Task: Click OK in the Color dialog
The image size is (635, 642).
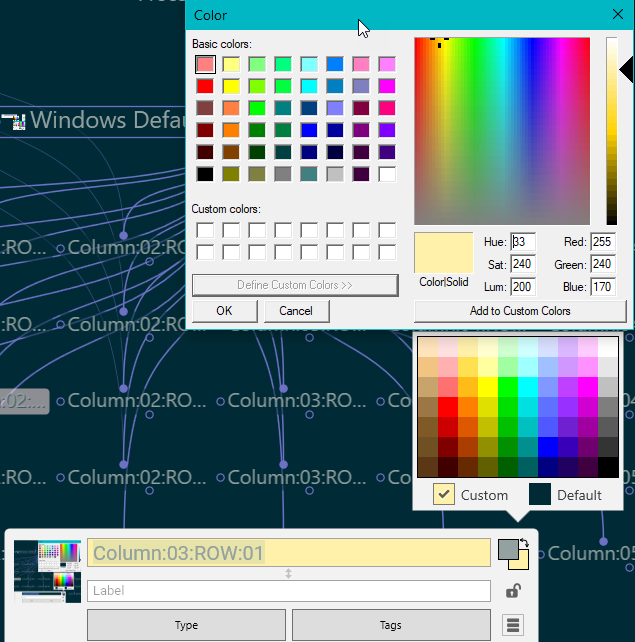Action: click(224, 311)
